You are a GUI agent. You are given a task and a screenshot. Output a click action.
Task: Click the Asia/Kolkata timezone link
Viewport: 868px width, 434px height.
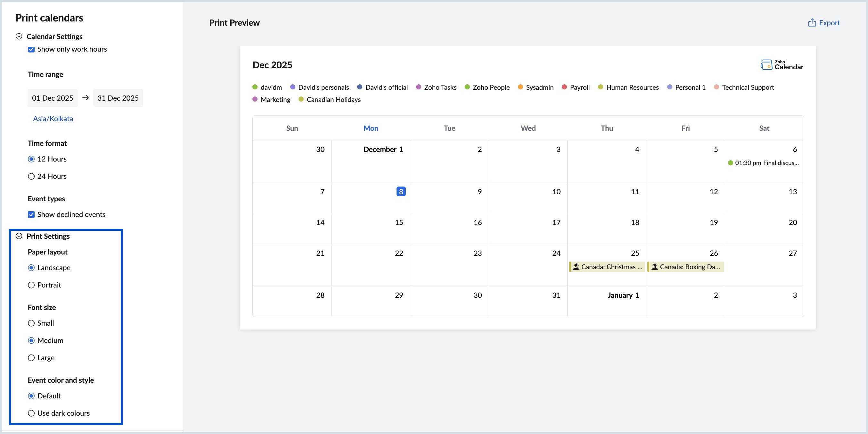(x=53, y=119)
